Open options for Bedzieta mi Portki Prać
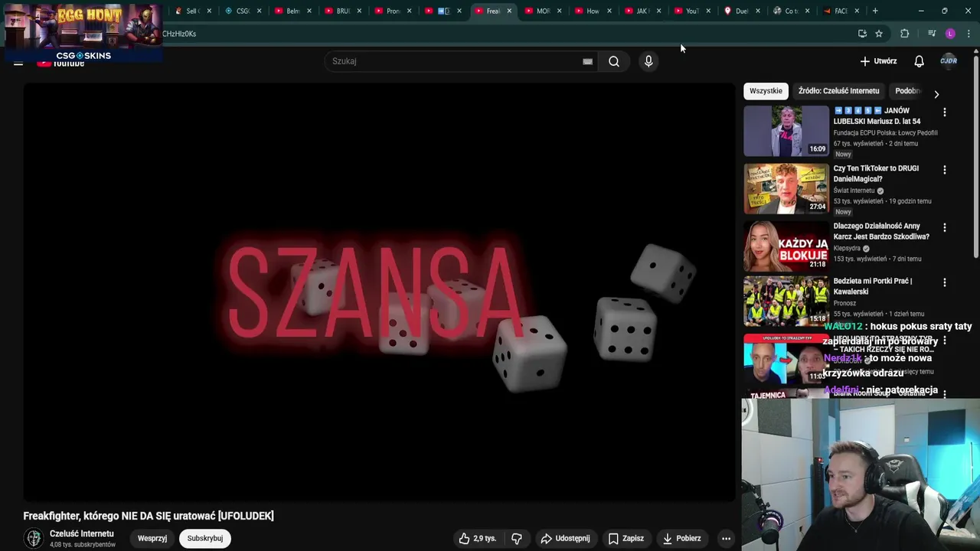 coord(945,282)
